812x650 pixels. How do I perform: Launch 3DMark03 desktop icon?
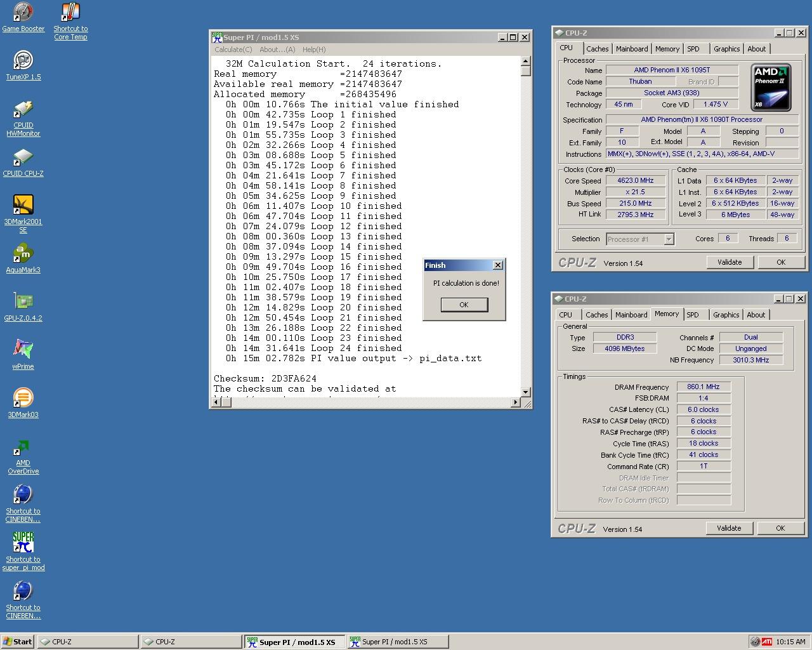point(23,403)
